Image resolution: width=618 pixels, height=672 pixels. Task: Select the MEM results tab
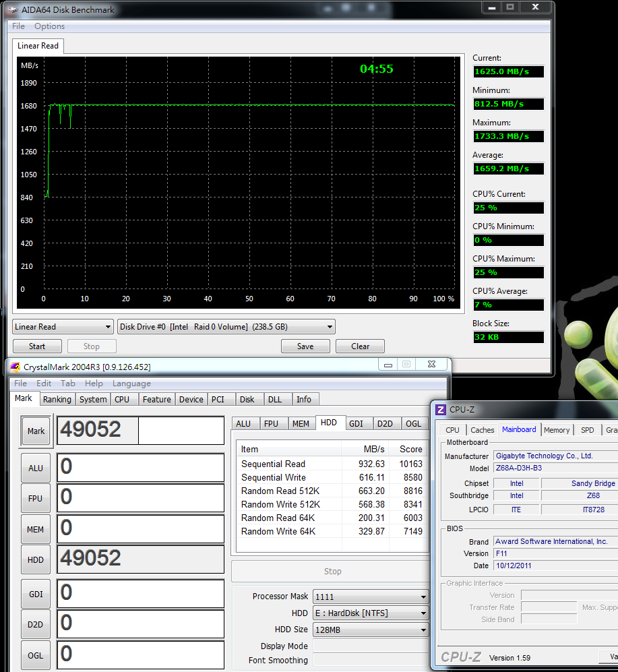click(301, 423)
